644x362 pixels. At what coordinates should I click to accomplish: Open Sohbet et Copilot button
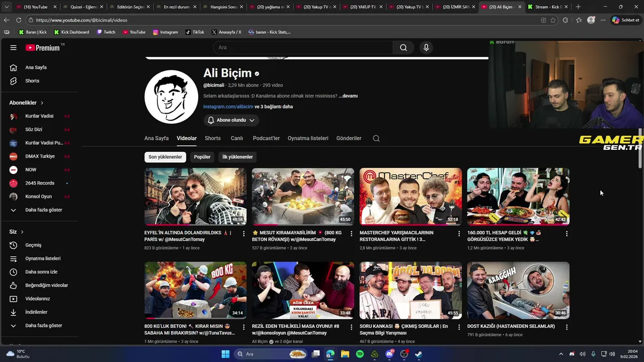(x=625, y=20)
